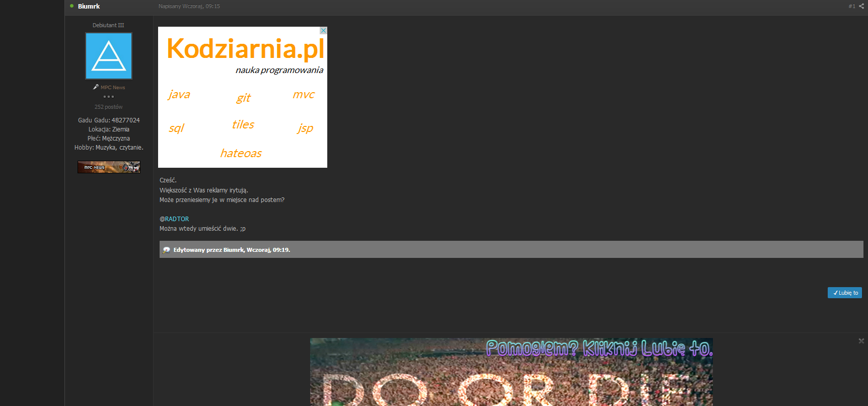
Task: Open Biumrk's user profile name link
Action: pyautogui.click(x=89, y=6)
